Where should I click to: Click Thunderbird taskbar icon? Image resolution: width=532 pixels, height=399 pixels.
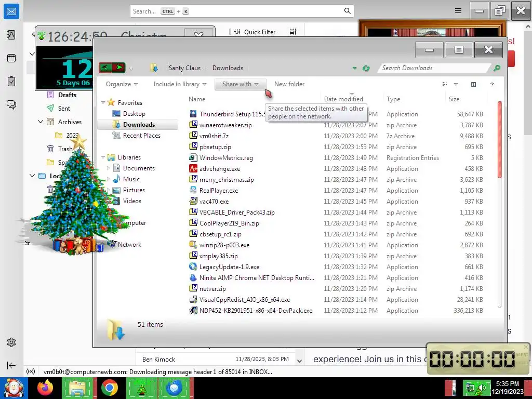175,388
